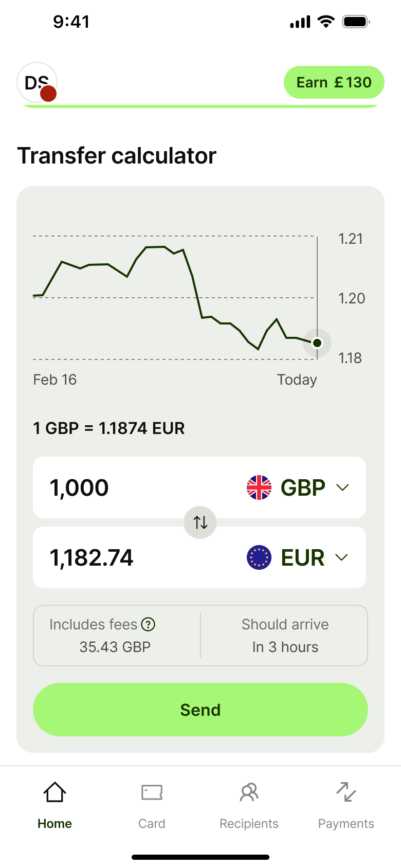Open the DS profile avatar
Image resolution: width=401 pixels, height=868 pixels.
click(37, 82)
